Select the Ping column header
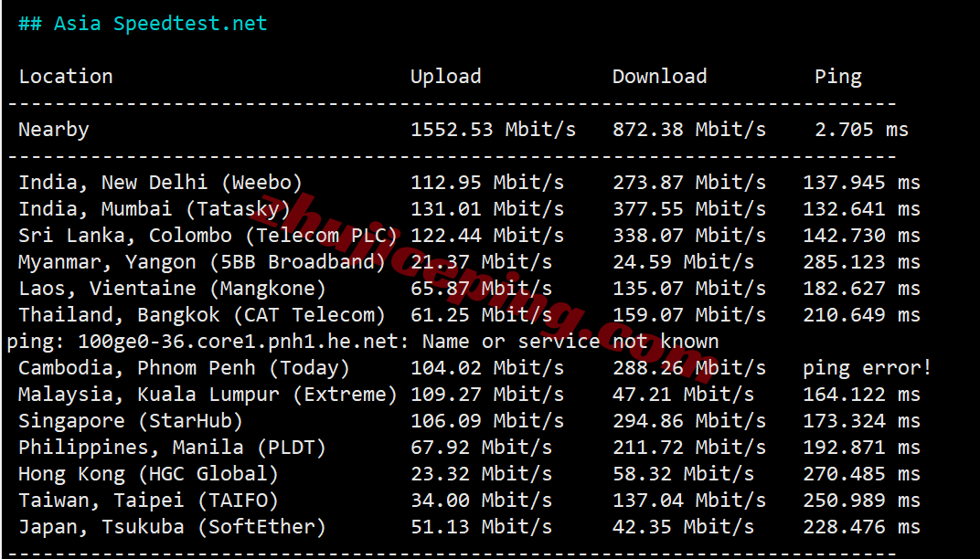The width and height of the screenshot is (980, 559). coord(838,77)
